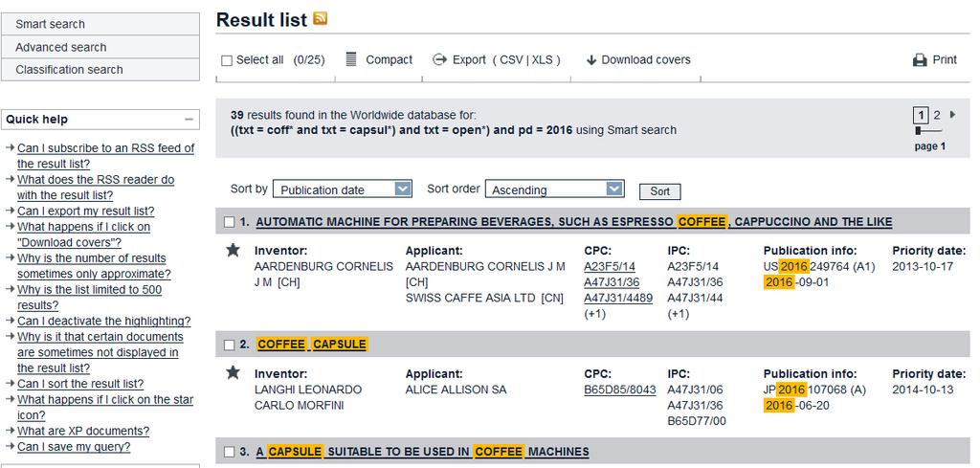
Task: Open the Automatic Machine for Preparing Beverages title
Action: [574, 222]
